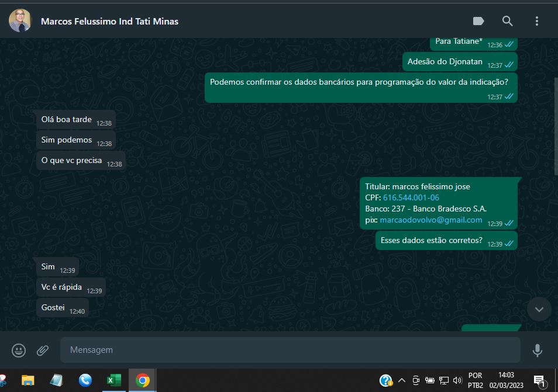Open the blue phone app in taskbar
Viewport: 558px width, 392px height.
tap(85, 380)
